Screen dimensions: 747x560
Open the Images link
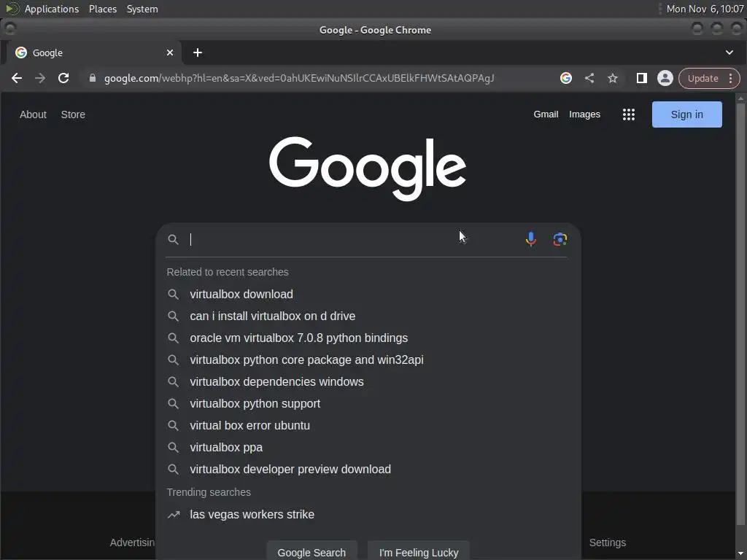(x=584, y=114)
